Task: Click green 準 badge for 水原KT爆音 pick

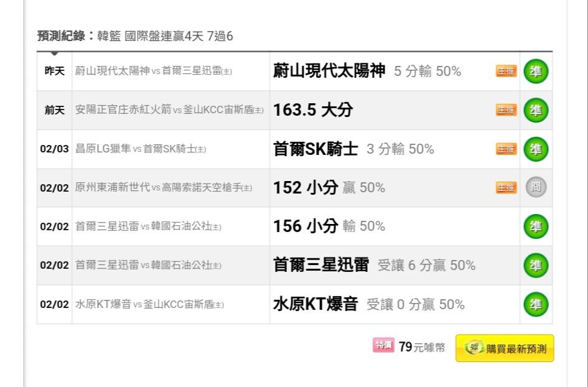Action: (x=536, y=304)
